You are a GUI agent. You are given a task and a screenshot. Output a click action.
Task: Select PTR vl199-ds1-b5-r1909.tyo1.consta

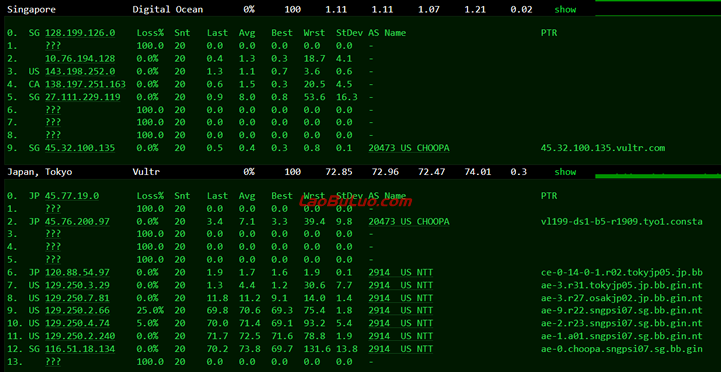coord(622,222)
